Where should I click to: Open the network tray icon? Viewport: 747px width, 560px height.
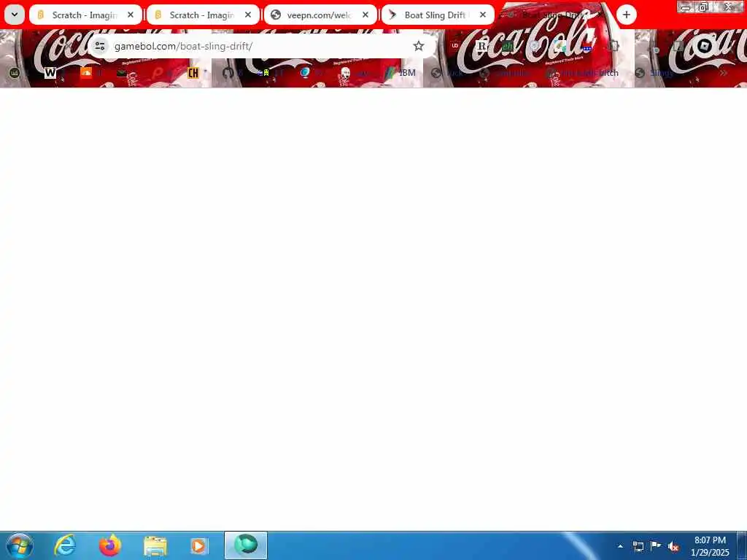pyautogui.click(x=638, y=546)
